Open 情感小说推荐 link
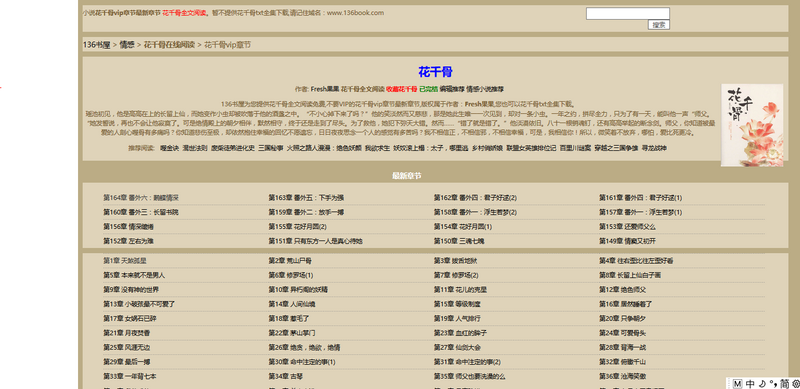800x389 pixels. (x=485, y=89)
